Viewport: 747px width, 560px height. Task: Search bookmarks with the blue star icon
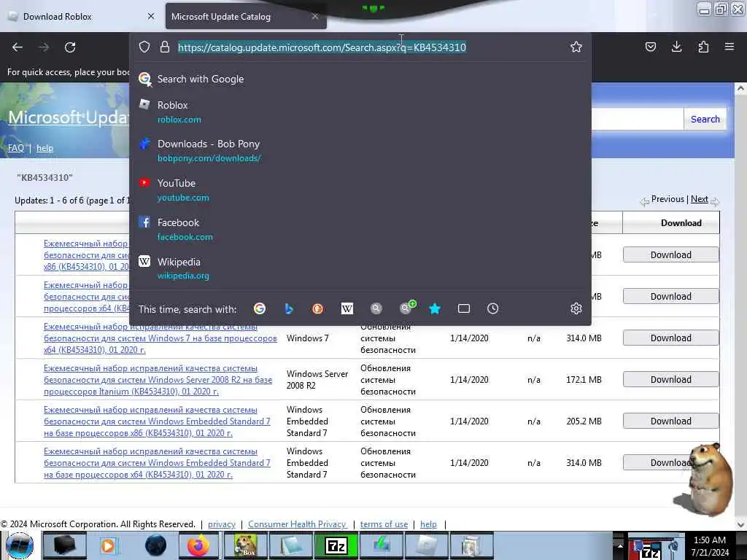(435, 308)
